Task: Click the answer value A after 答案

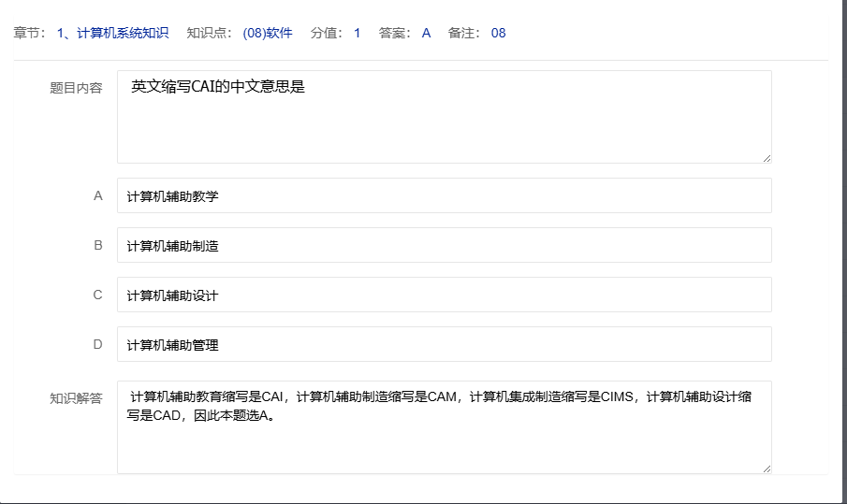Action: pos(426,34)
